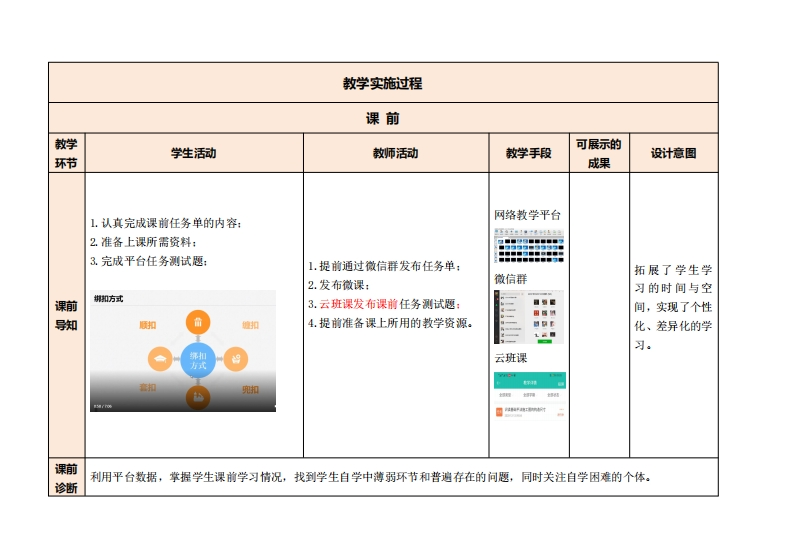Click the bottom dark orange circle icon
The width and height of the screenshot is (793, 560).
(x=198, y=397)
